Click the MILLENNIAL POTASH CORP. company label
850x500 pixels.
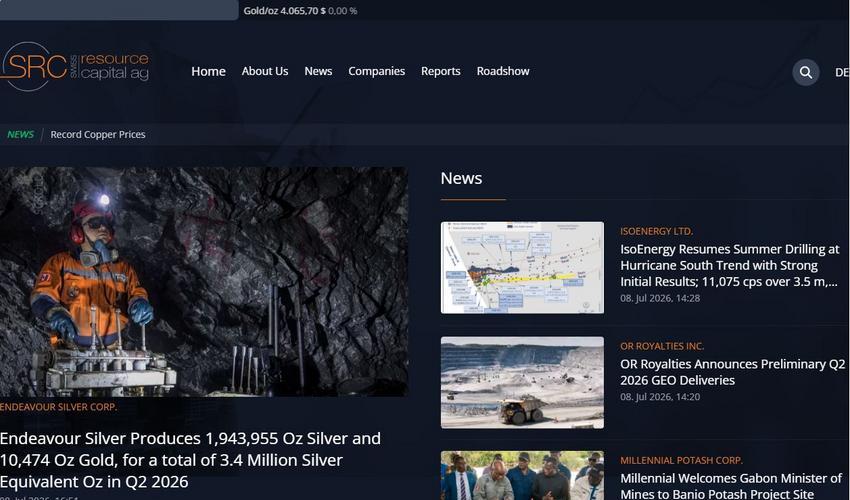(681, 460)
